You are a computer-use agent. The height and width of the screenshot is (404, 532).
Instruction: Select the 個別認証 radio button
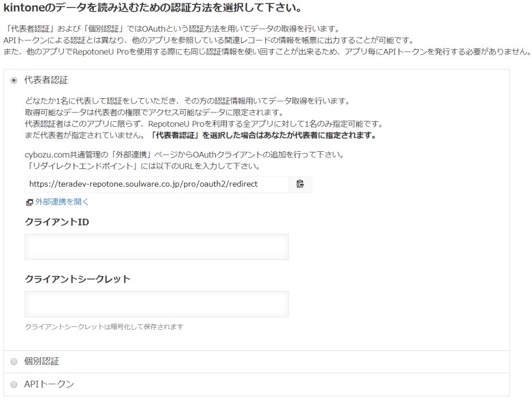pos(14,362)
